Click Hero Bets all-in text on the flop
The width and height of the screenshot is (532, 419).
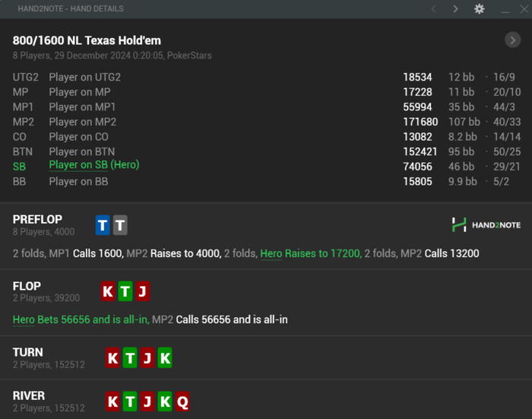coord(80,320)
